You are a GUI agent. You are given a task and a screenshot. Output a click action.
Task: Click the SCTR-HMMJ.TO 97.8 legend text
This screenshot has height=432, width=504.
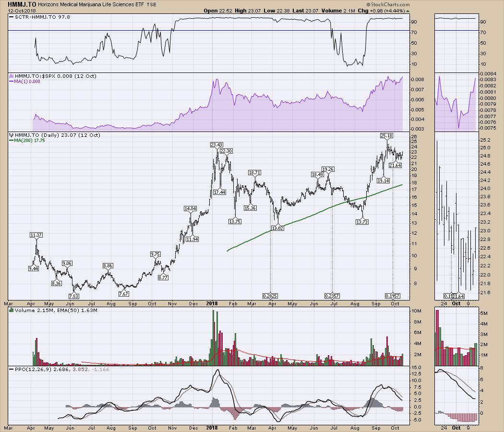(x=42, y=17)
